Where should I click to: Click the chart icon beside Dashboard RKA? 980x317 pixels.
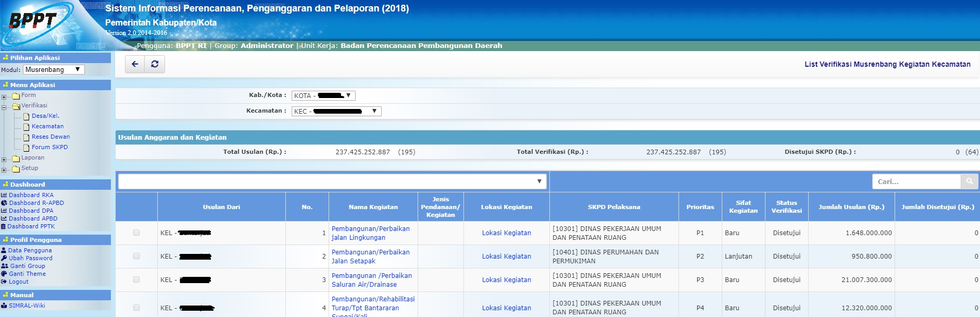4,195
